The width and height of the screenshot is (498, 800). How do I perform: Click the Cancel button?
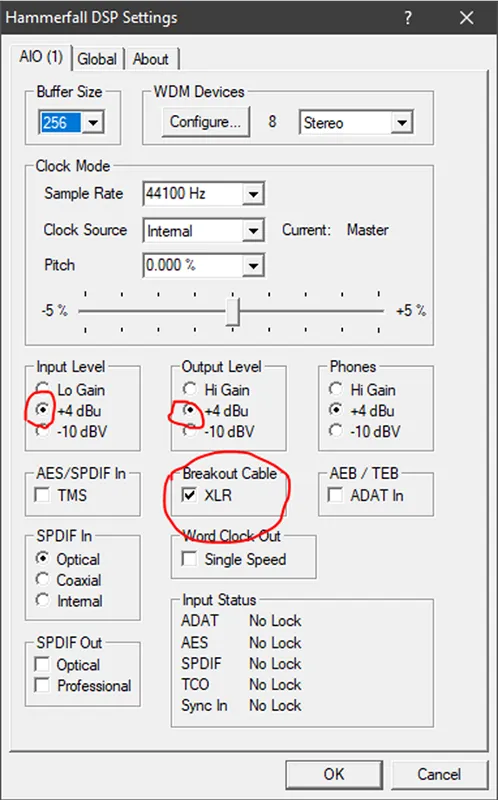[x=439, y=774]
